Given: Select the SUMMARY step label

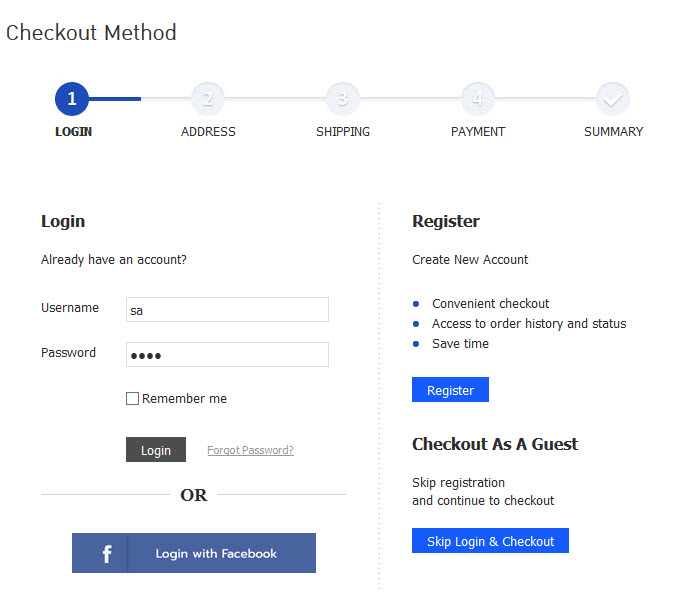Looking at the screenshot, I should 613,132.
